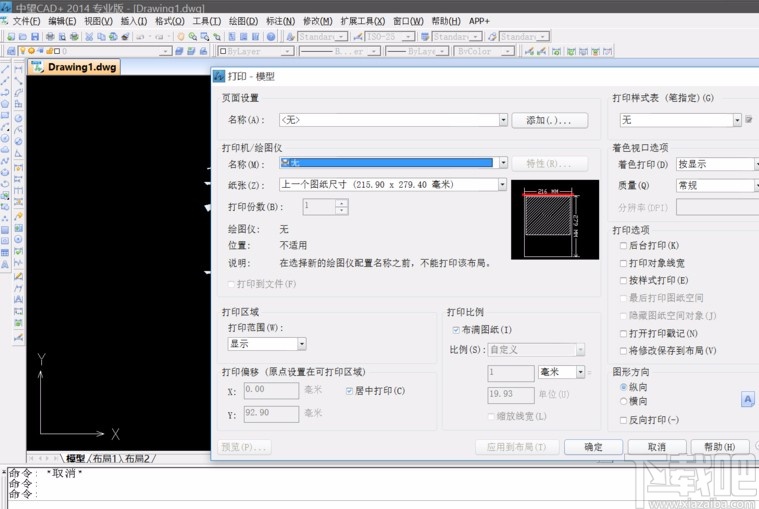
Task: Click the New drawing icon in toolbar
Action: [11, 36]
